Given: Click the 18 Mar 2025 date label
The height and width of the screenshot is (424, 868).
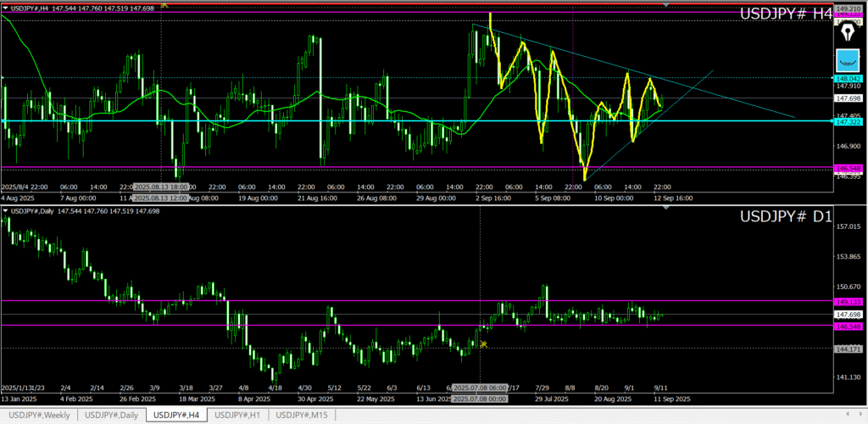Looking at the screenshot, I should (198, 399).
